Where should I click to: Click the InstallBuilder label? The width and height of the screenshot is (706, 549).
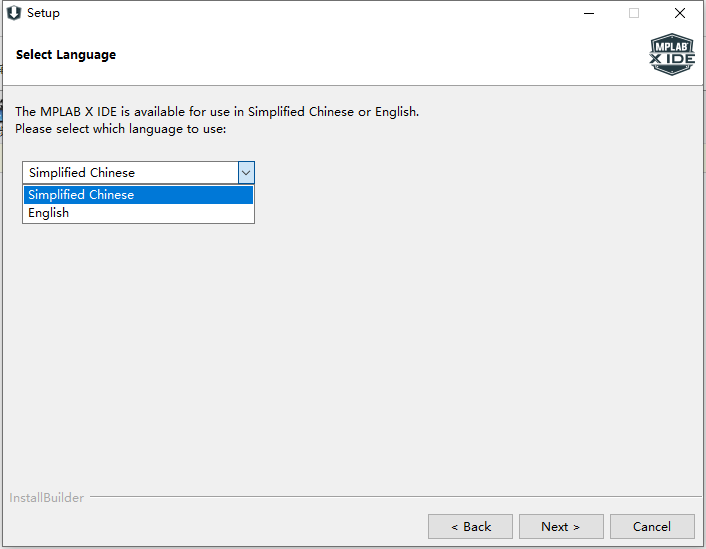(x=46, y=498)
